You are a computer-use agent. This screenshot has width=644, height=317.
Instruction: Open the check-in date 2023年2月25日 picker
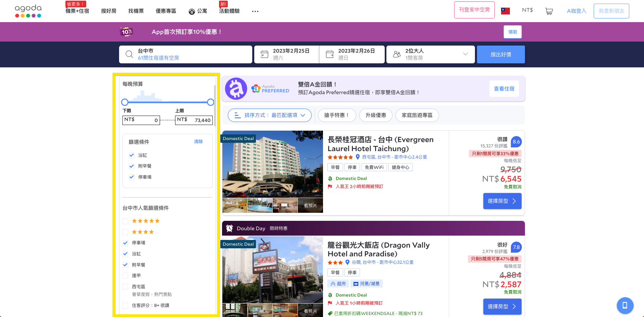(287, 54)
